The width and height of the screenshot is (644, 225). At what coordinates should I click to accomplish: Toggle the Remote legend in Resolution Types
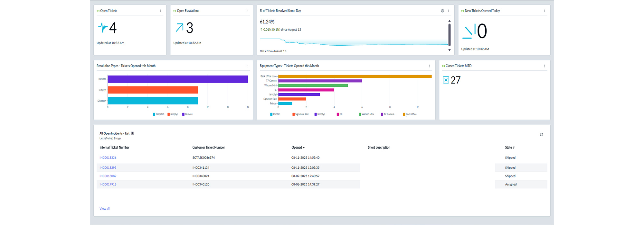click(187, 114)
